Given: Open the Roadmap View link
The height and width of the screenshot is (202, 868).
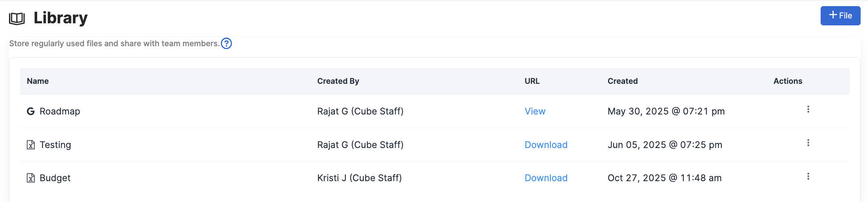Looking at the screenshot, I should 535,111.
